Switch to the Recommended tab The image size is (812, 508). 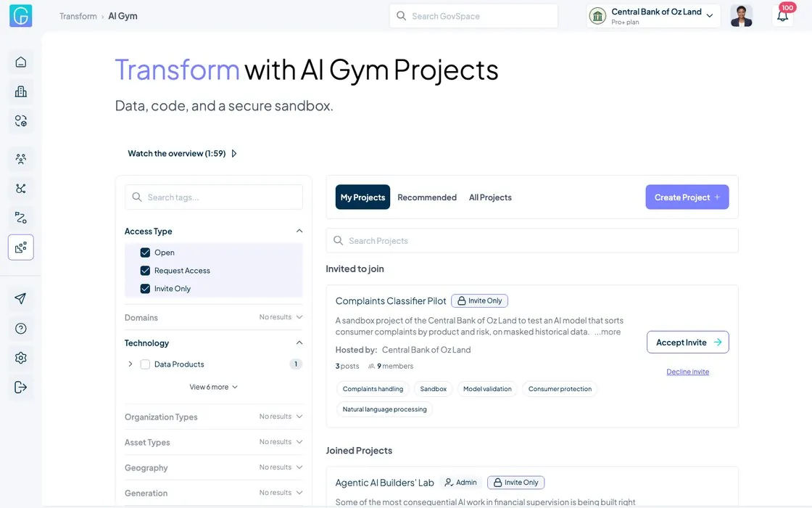click(427, 197)
